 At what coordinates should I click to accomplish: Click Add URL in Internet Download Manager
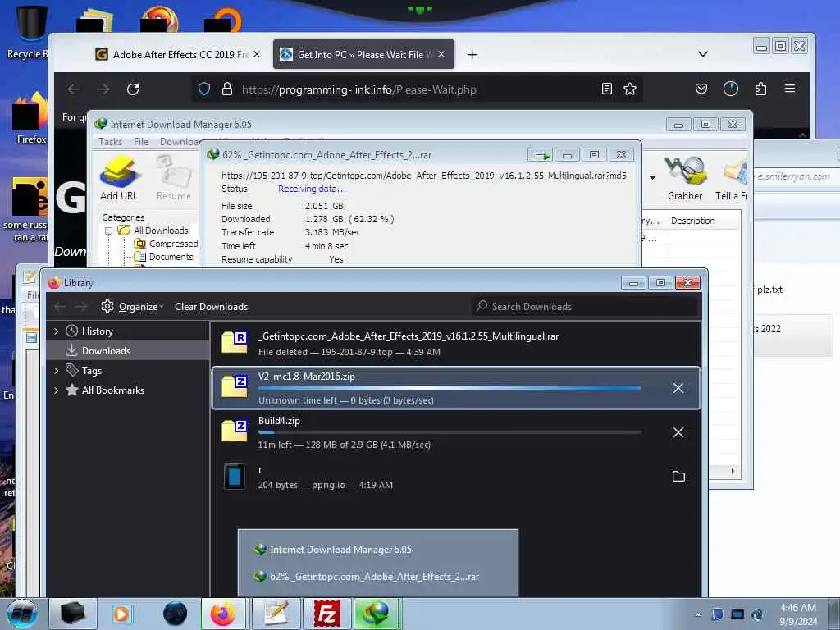pos(119,178)
